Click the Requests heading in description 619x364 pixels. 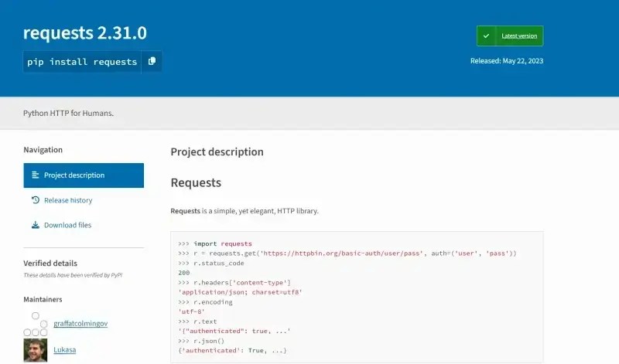pos(196,182)
